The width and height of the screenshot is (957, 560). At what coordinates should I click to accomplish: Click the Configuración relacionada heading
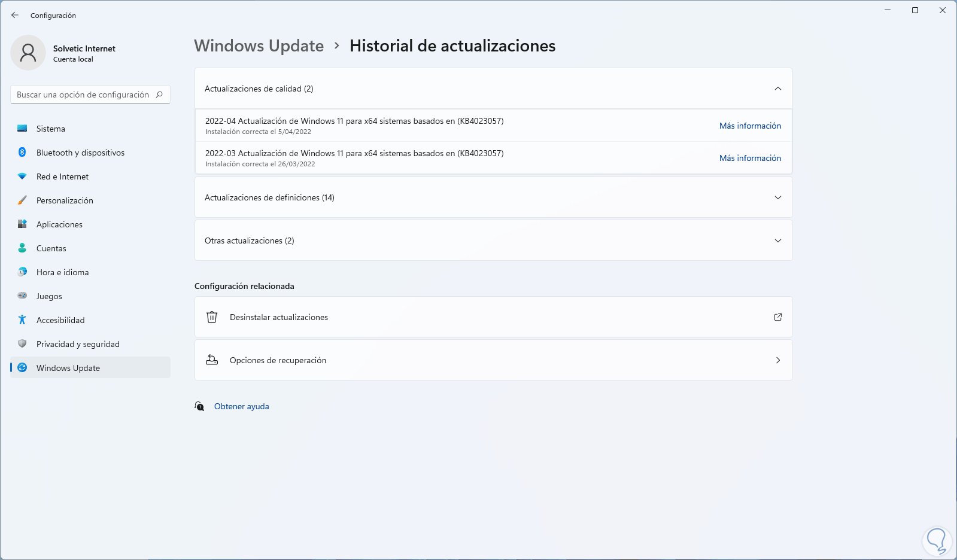point(244,286)
